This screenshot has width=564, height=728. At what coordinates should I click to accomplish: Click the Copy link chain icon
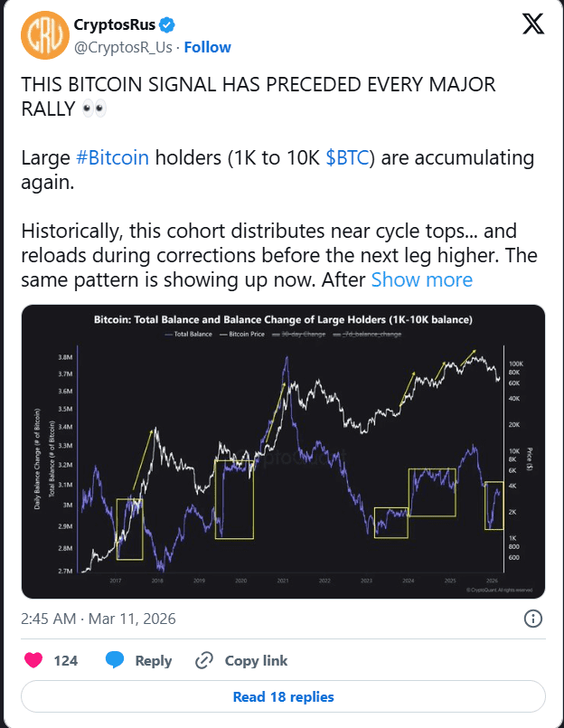click(x=204, y=661)
